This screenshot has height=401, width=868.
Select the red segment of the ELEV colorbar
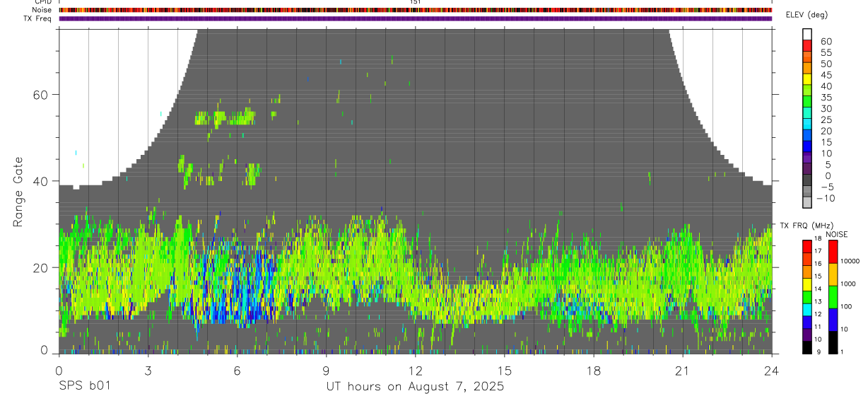tap(808, 45)
